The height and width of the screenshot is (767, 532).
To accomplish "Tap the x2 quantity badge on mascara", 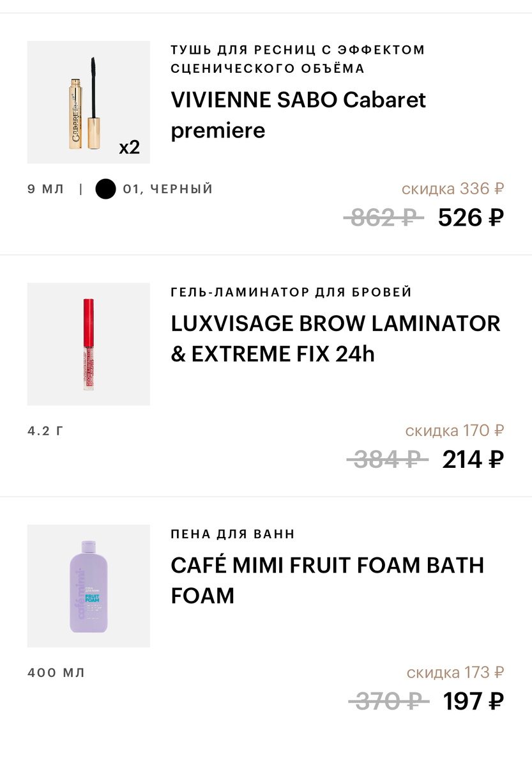I will pyautogui.click(x=129, y=148).
